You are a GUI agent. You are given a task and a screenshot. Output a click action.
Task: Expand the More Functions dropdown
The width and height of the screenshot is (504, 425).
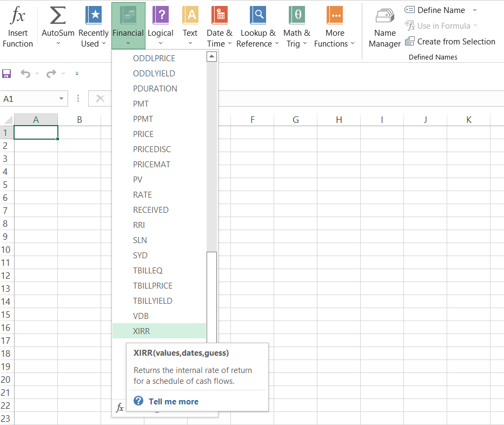(353, 44)
